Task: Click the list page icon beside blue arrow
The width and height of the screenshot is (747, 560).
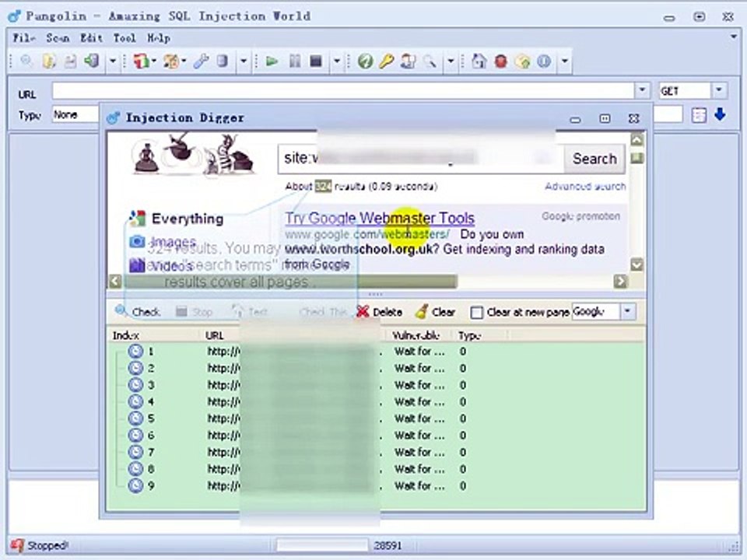Action: (699, 115)
